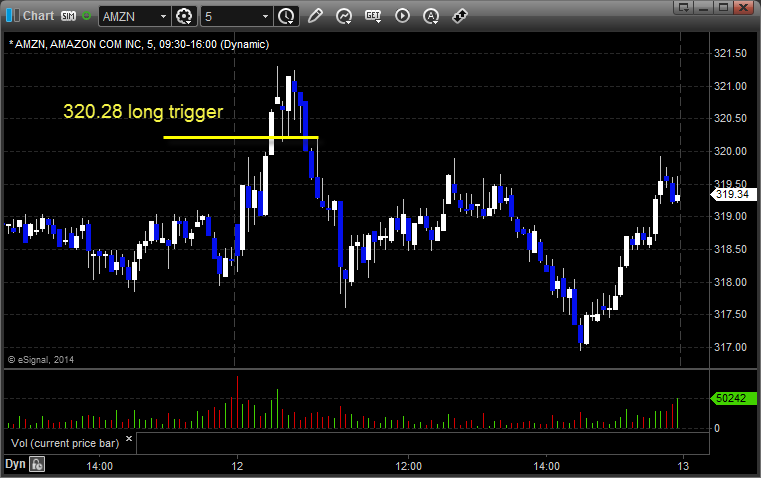Open the chart settings gear menu

click(184, 16)
